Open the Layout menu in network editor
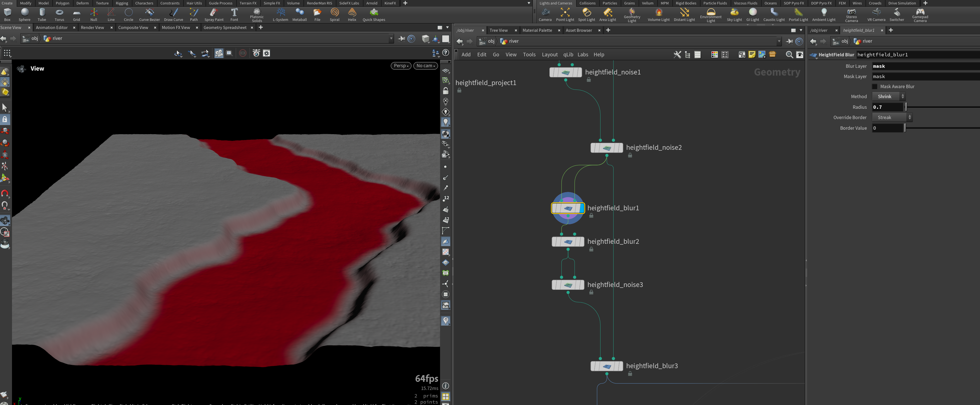Image resolution: width=980 pixels, height=405 pixels. 549,55
